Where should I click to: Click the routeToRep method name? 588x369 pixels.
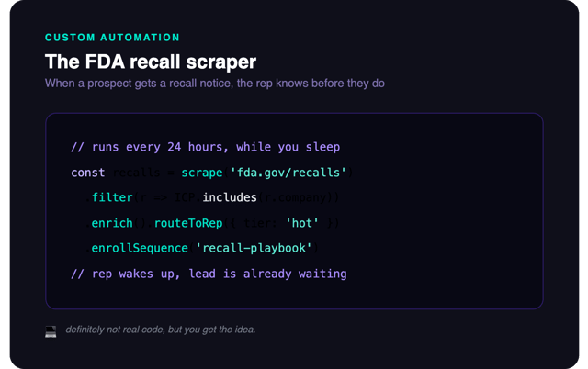point(188,223)
